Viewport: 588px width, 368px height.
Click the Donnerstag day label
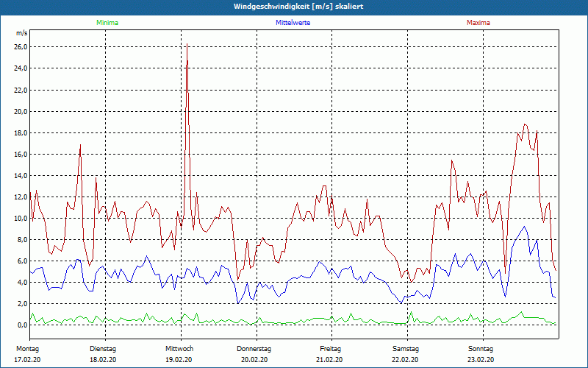pos(254,349)
